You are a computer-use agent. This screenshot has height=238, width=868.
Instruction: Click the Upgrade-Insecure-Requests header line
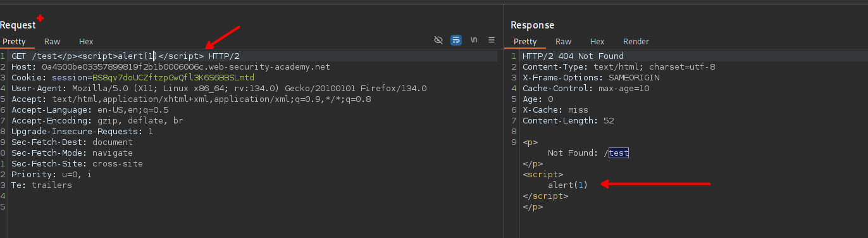(82, 132)
